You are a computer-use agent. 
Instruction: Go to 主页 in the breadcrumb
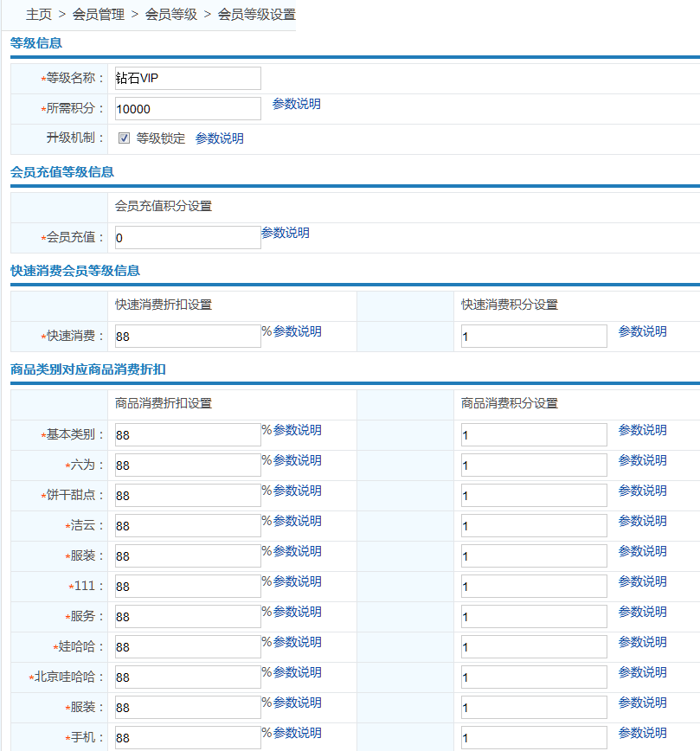(x=39, y=15)
